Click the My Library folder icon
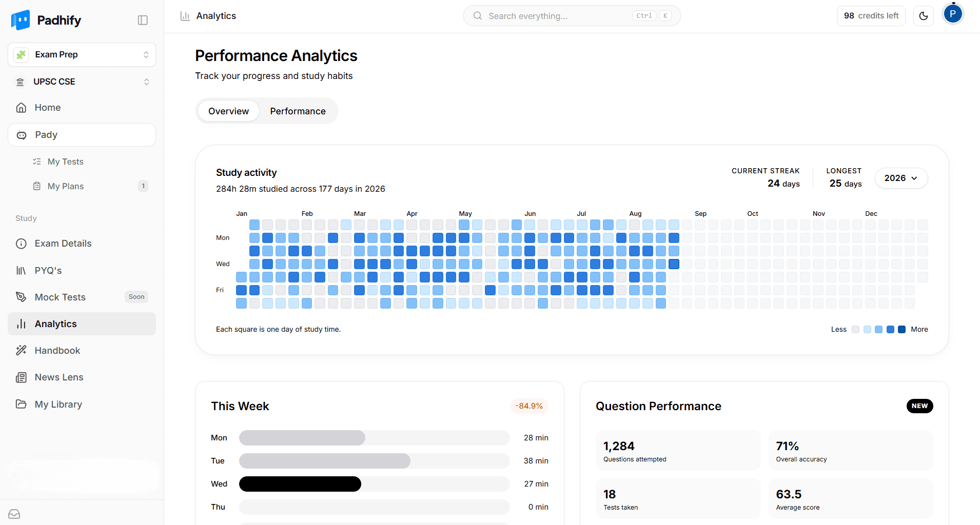The image size is (980, 525). tap(21, 404)
